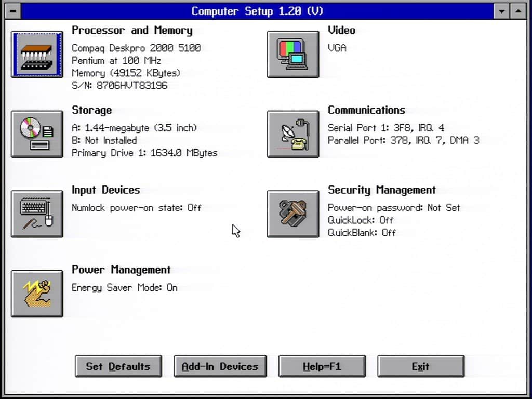This screenshot has width=532, height=399.
Task: Click the QuickBlank: Off line
Action: tap(362, 233)
